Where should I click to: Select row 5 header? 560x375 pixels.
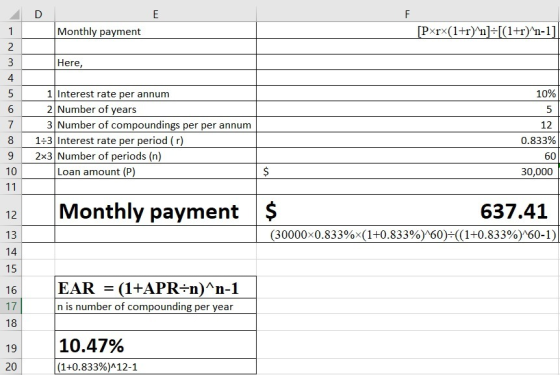11,94
